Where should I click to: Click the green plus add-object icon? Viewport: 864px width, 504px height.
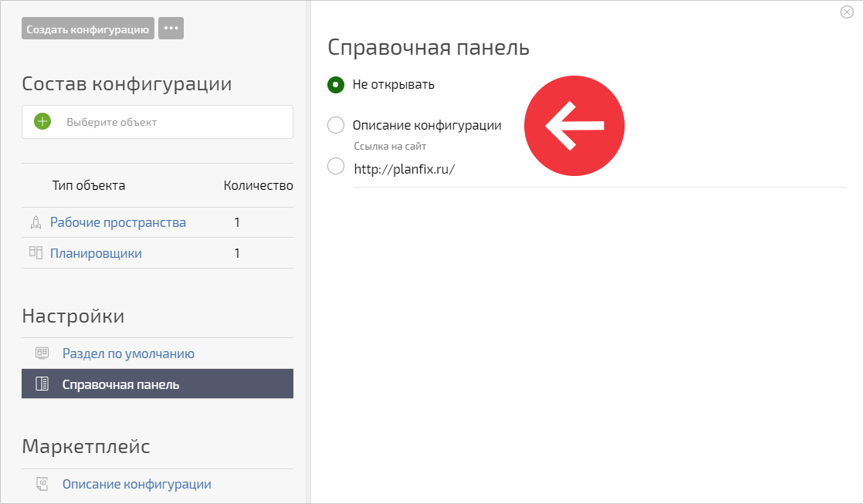click(x=42, y=121)
